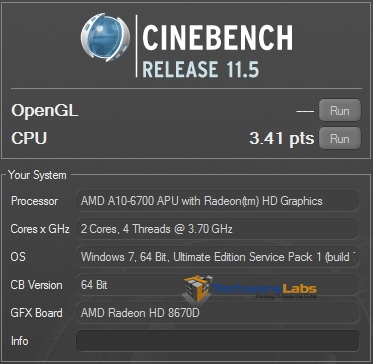373x364 pixels.
Task: Click the Your System group heading
Action: (x=37, y=175)
